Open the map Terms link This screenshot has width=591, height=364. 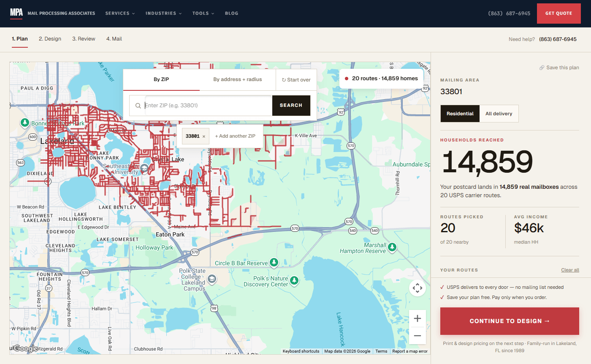tap(381, 351)
